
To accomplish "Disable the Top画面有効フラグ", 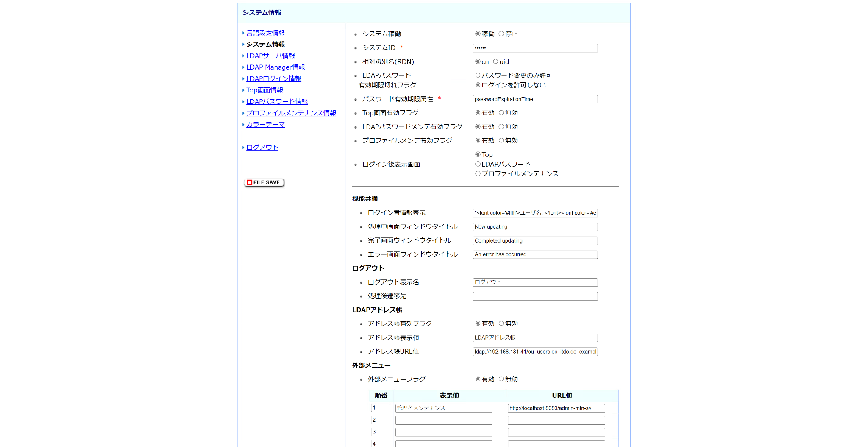I will click(x=501, y=112).
